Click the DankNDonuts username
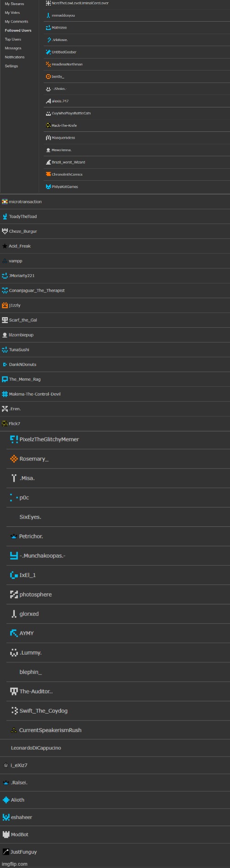 pyautogui.click(x=23, y=364)
